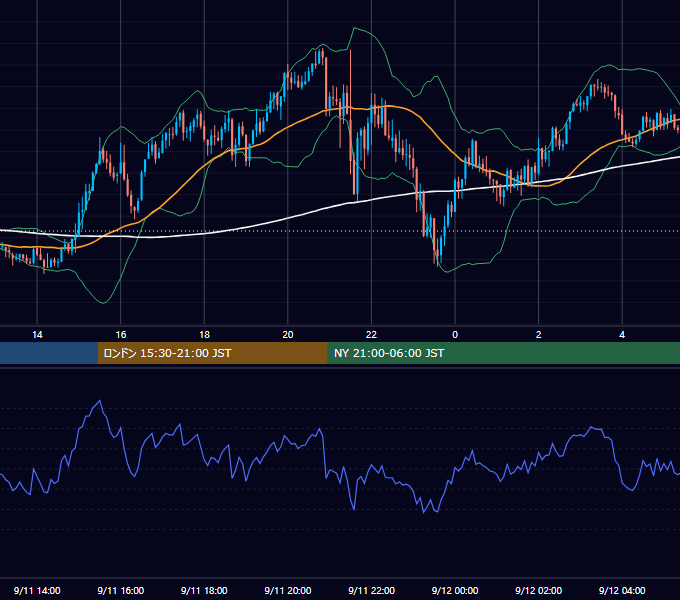Click the 9/11 22:00 time label

click(x=371, y=590)
